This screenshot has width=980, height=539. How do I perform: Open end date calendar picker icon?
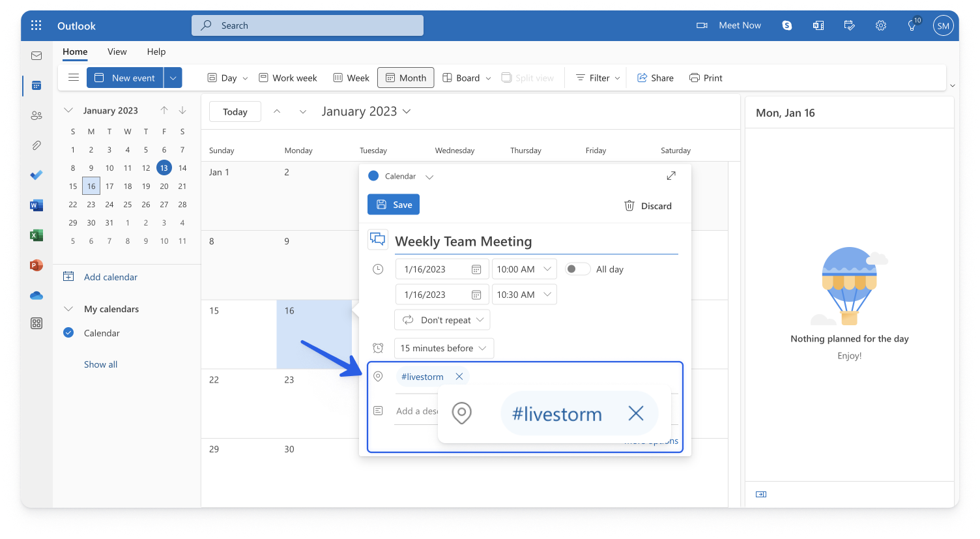(x=476, y=295)
